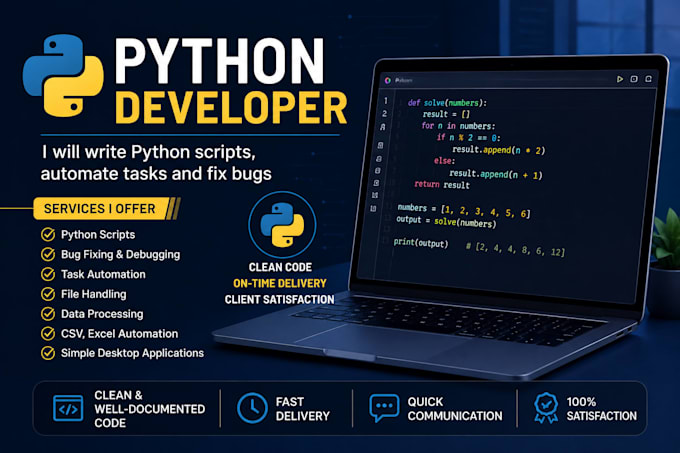The height and width of the screenshot is (453, 680).
Task: Click the yellow 'ON-TIME DELIVERY' text
Action: 280,284
